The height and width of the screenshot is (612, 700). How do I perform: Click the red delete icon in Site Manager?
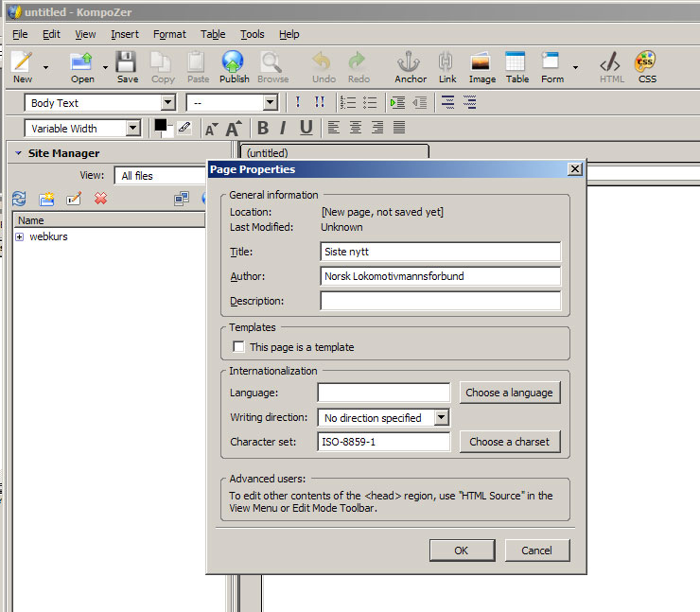coord(100,199)
